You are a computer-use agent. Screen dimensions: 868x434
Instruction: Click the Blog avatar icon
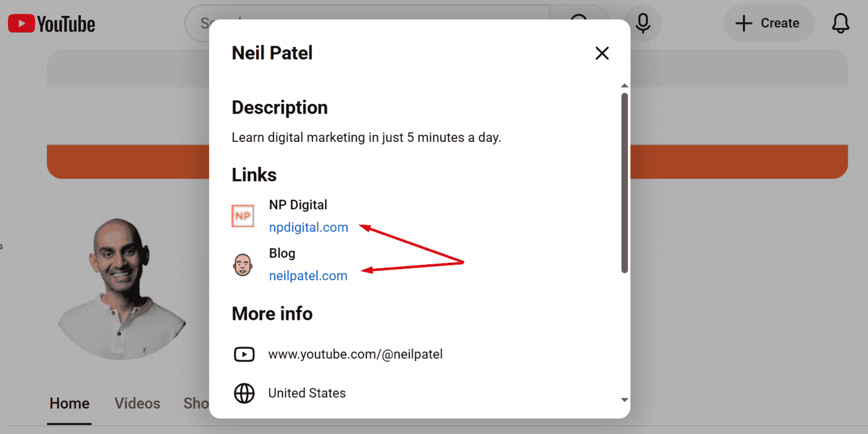(x=243, y=264)
